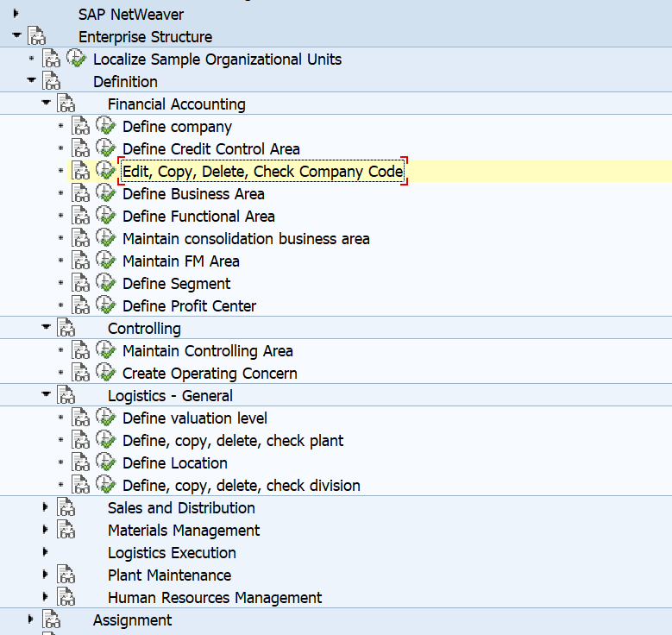Open documentation icon for Define Business Area
The image size is (672, 635).
pyautogui.click(x=80, y=193)
